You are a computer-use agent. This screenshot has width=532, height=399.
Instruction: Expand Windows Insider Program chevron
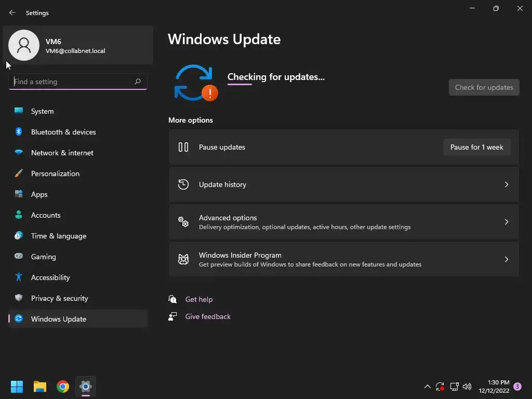[506, 259]
